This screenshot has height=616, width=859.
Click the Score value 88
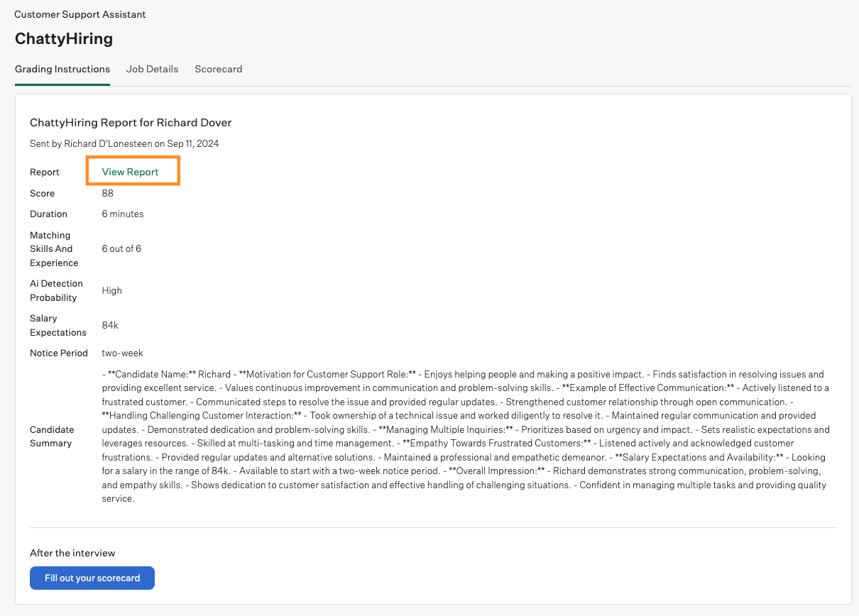click(x=108, y=193)
